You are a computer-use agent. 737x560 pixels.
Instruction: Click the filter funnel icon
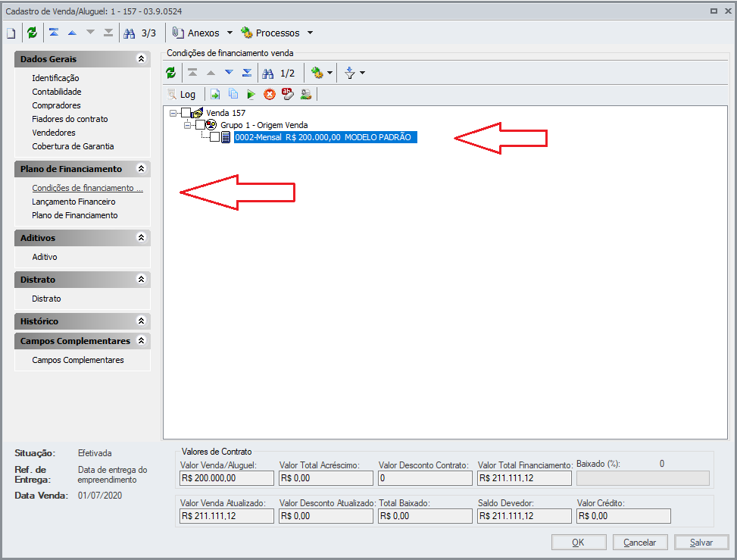tap(350, 73)
